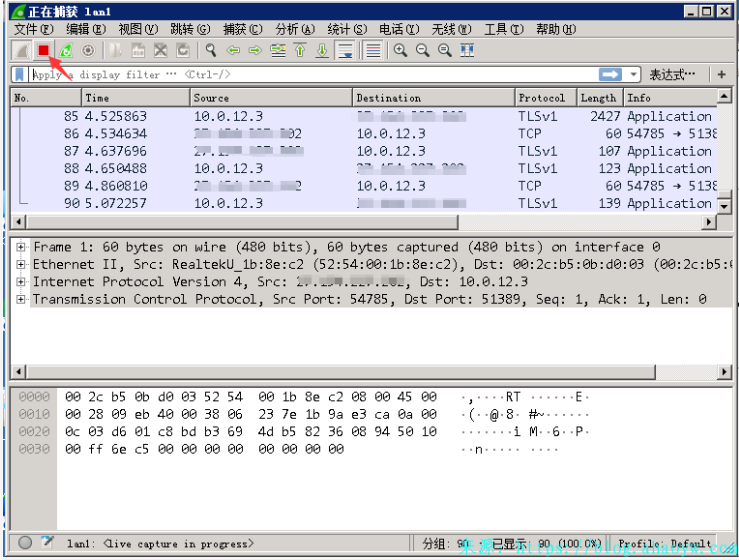Jump to the first packet
The height and width of the screenshot is (560, 739).
(299, 50)
